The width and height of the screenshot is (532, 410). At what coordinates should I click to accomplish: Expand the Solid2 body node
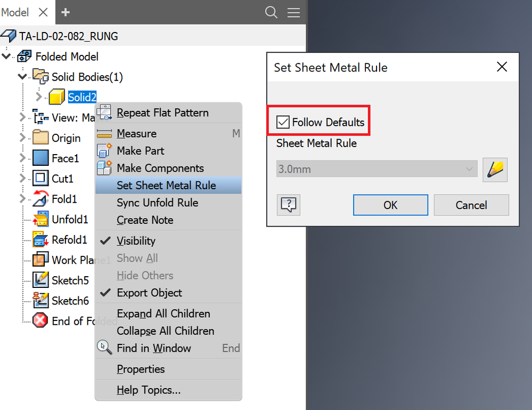point(39,97)
